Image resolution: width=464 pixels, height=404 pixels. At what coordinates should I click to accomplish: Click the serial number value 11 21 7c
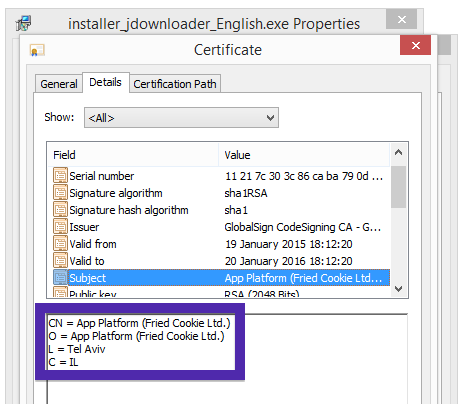click(x=304, y=176)
